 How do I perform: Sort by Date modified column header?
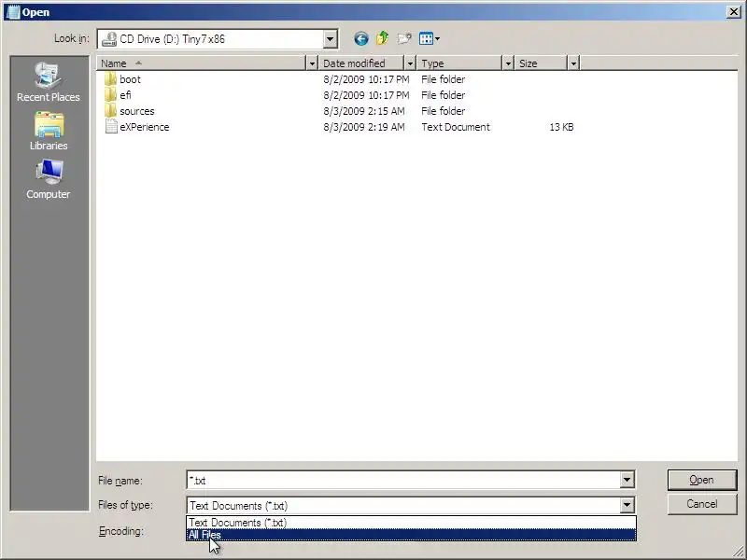pos(361,63)
